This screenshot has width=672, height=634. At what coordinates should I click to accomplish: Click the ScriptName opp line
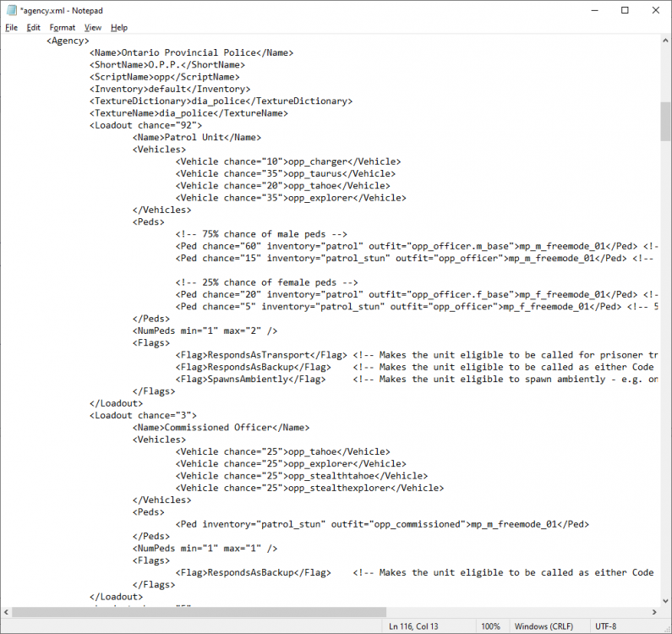165,77
